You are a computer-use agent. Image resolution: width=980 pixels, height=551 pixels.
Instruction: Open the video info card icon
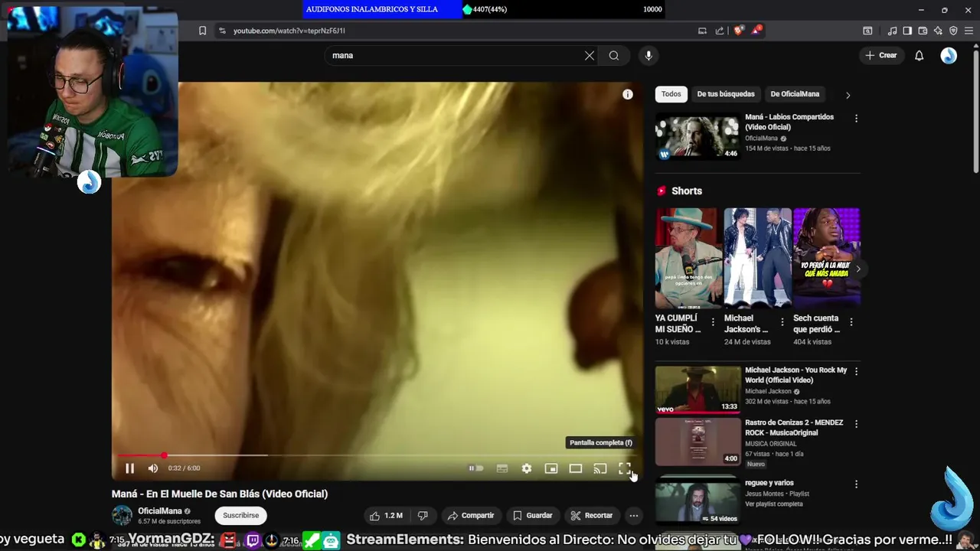(628, 94)
